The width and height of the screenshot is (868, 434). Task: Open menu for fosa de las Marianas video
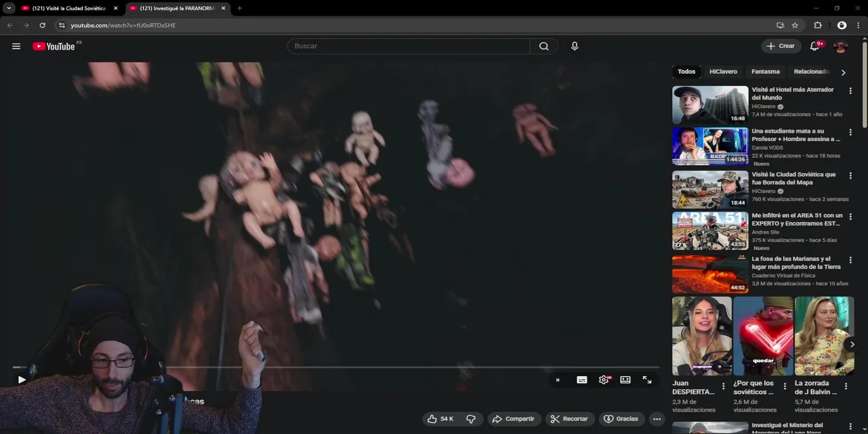coord(851,260)
